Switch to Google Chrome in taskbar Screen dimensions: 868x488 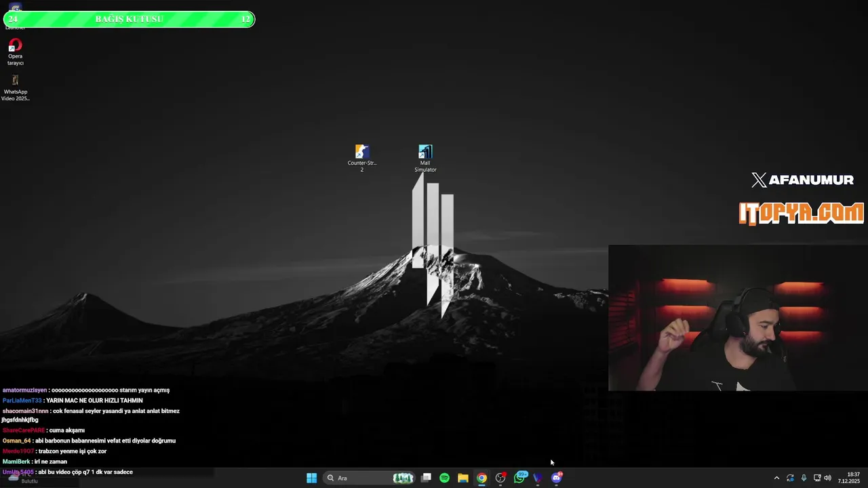coord(481,478)
